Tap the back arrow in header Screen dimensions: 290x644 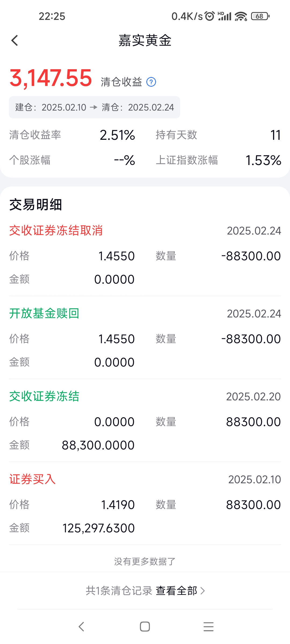[x=15, y=41]
